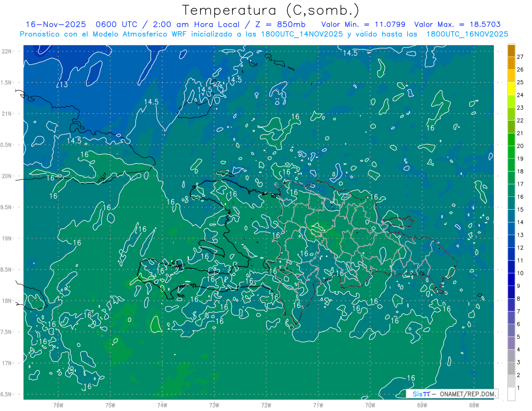Click the orange swatch between legend labels 26 and 27
This screenshot has height=411, width=532.
click(x=511, y=63)
